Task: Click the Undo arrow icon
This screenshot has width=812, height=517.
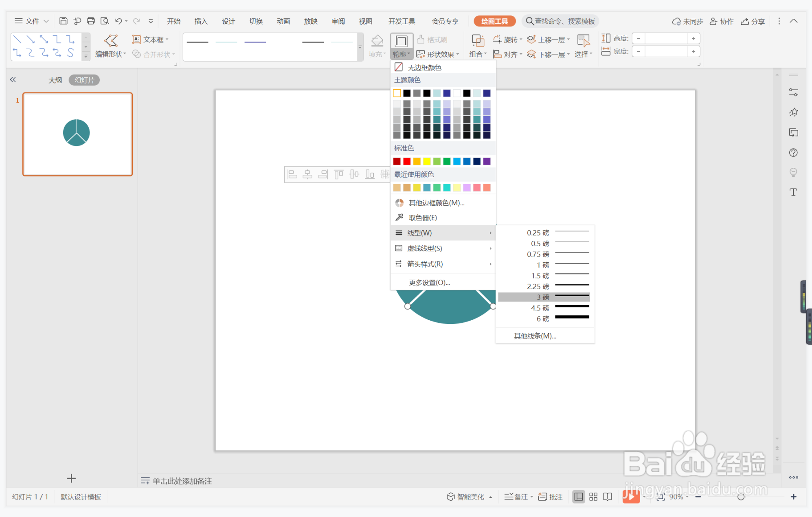Action: tap(119, 21)
